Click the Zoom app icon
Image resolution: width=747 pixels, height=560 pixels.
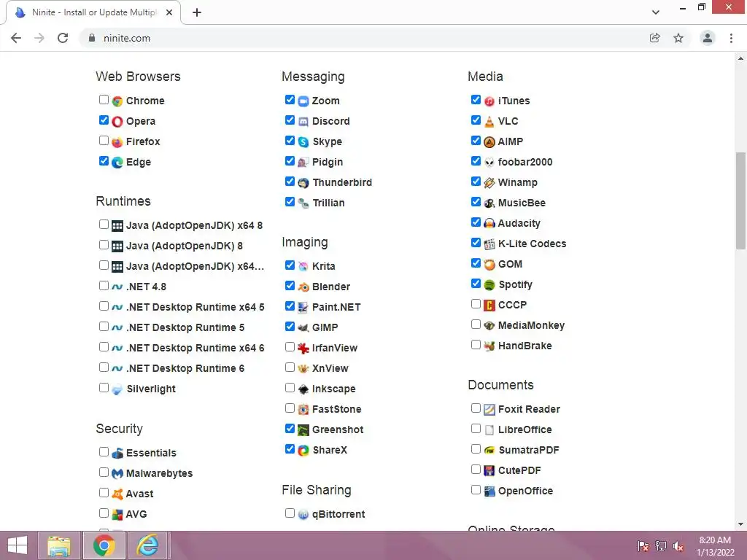[303, 101]
